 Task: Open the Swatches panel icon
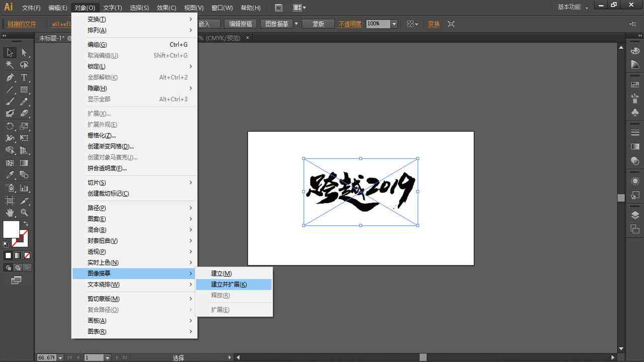[635, 84]
